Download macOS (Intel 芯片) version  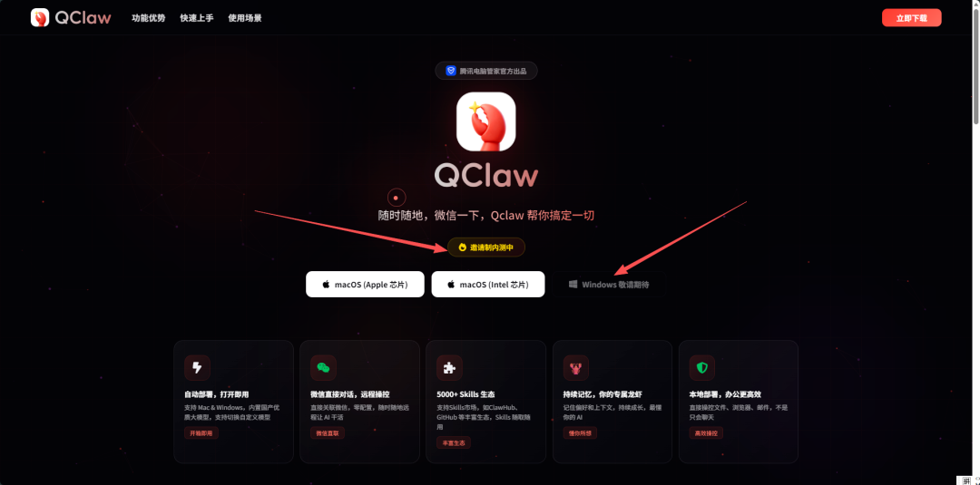tap(488, 284)
